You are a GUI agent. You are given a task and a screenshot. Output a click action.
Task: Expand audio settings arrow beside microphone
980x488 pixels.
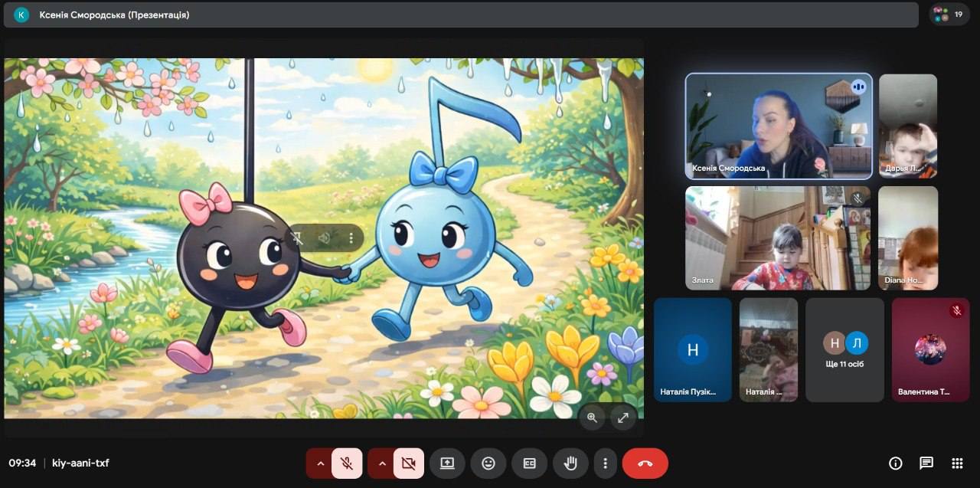pos(320,463)
